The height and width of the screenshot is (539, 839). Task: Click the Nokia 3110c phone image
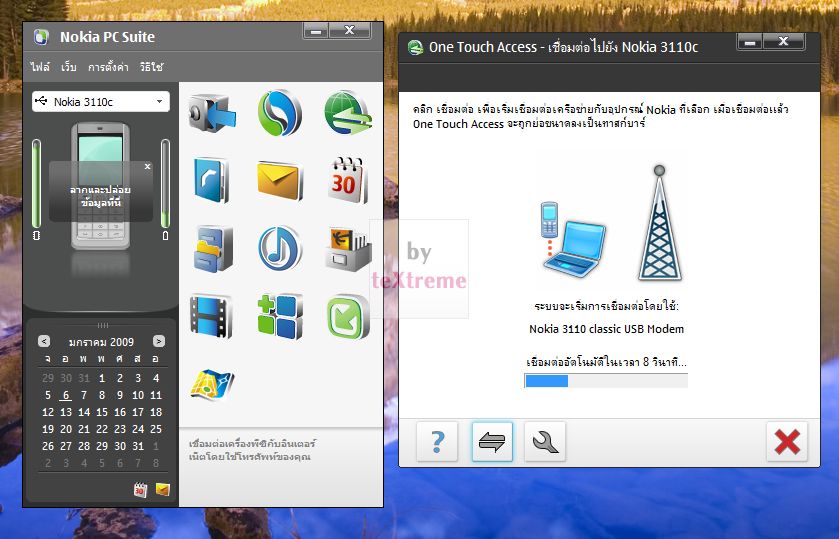(x=101, y=186)
